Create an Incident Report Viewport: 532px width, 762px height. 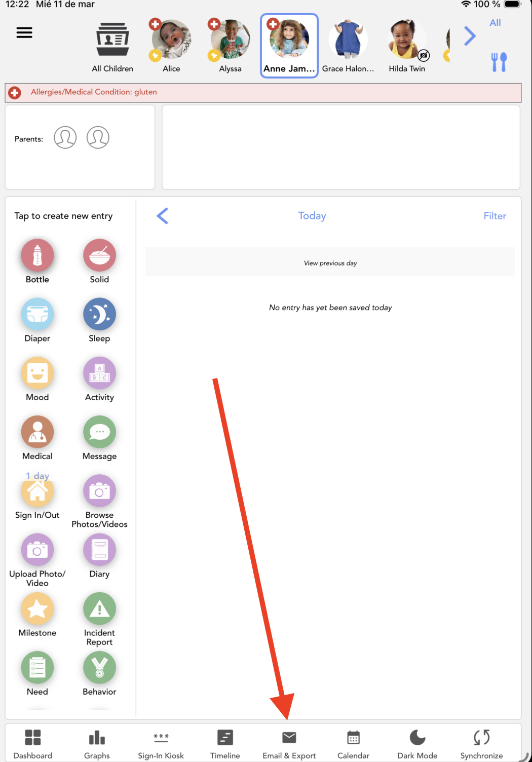(100, 609)
